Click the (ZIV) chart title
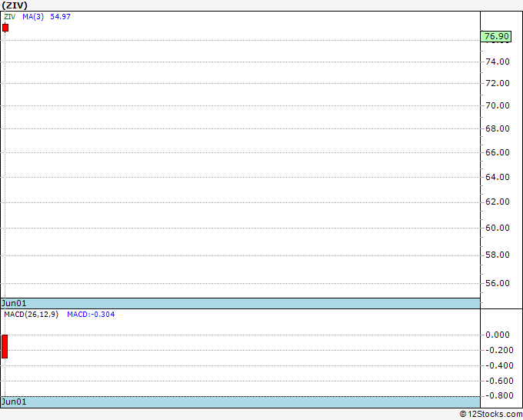The width and height of the screenshot is (523, 420). click(15, 5)
